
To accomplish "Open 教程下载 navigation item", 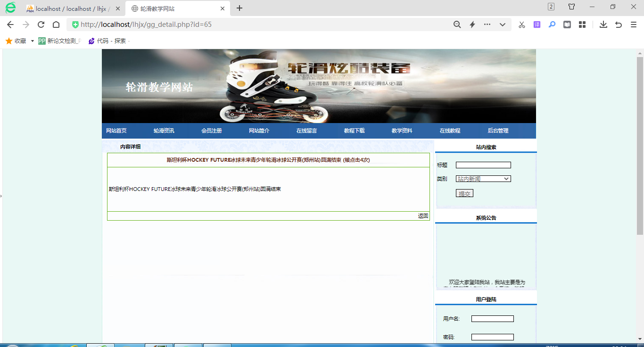I will pos(355,131).
